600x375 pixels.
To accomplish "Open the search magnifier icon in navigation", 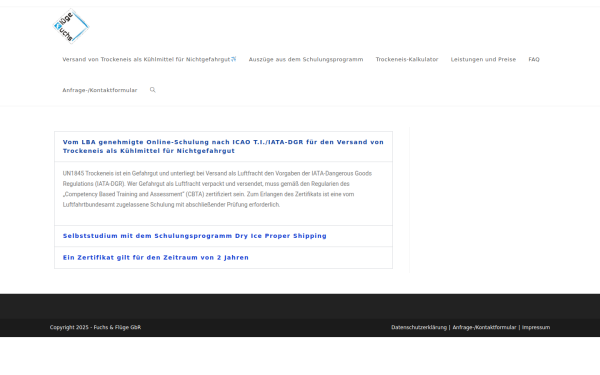I will 153,90.
